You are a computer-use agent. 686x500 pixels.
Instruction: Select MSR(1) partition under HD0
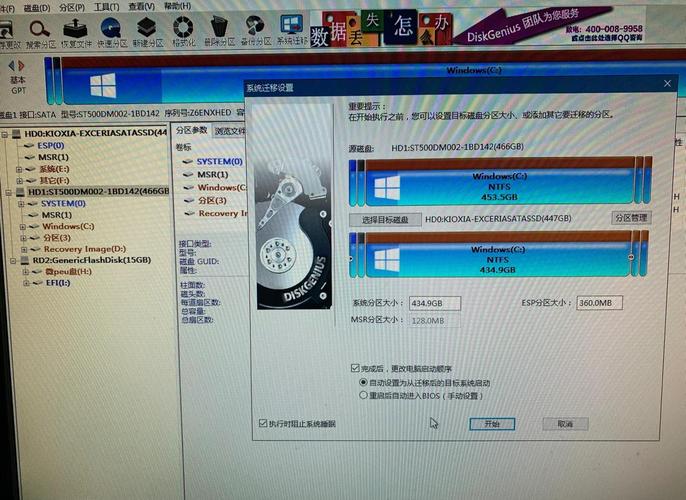tap(53, 157)
